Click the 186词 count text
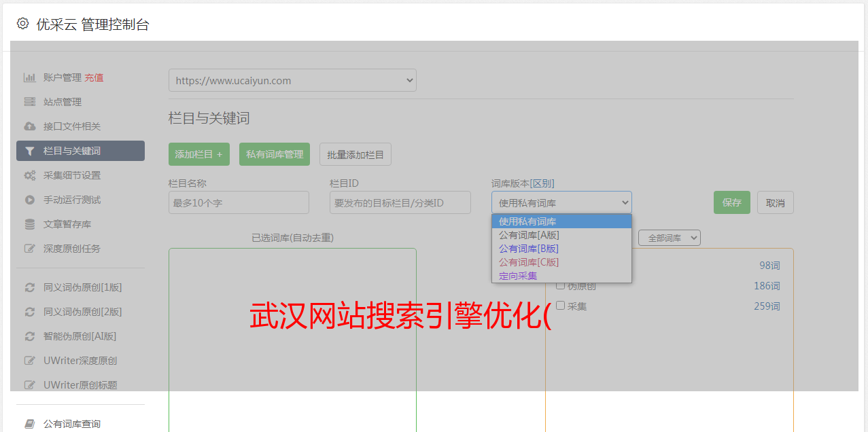This screenshot has height=432, width=868. tap(767, 286)
